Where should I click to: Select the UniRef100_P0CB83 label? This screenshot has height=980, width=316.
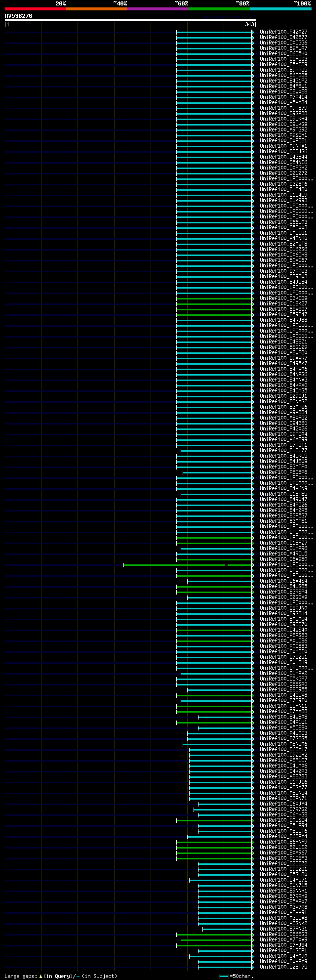click(x=283, y=646)
